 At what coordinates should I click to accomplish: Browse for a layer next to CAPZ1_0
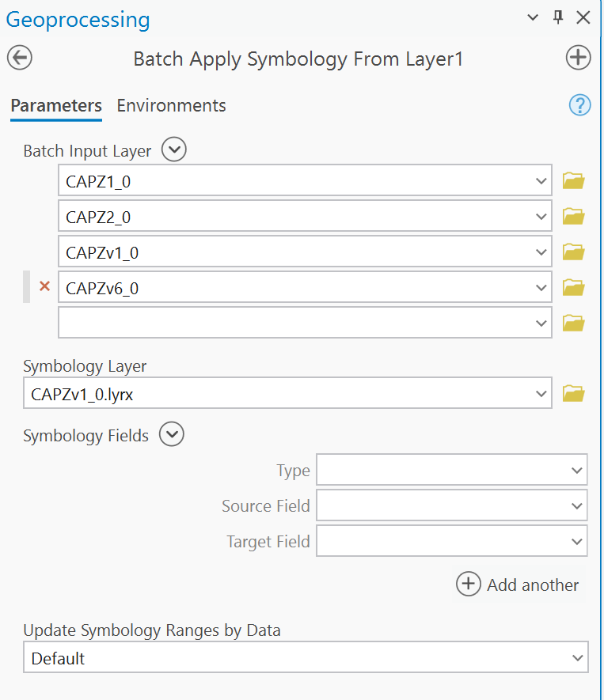tap(573, 180)
